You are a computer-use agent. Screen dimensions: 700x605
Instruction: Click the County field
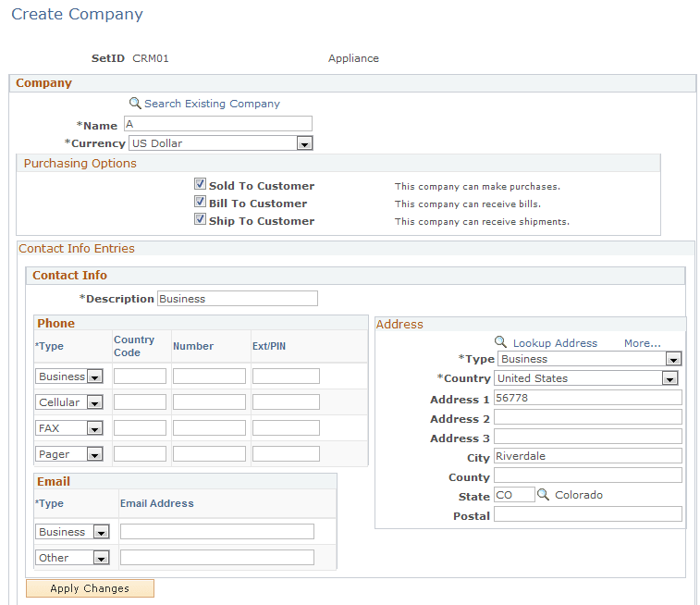[x=588, y=475]
